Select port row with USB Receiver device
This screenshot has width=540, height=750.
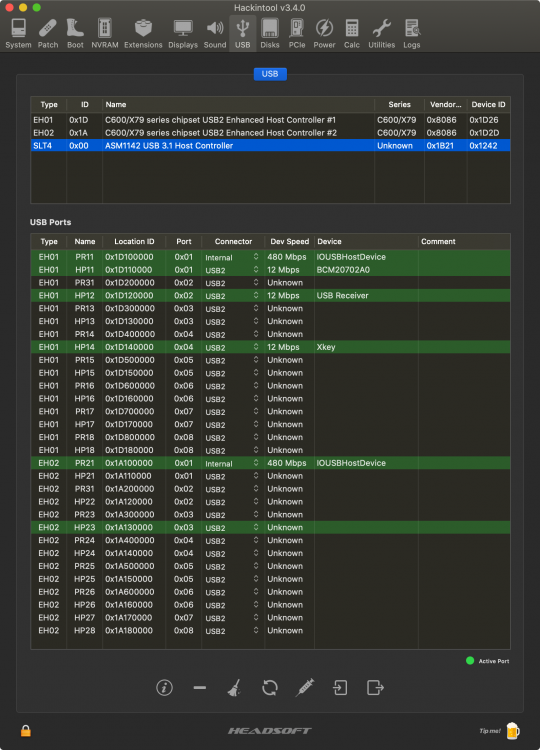tap(270, 296)
